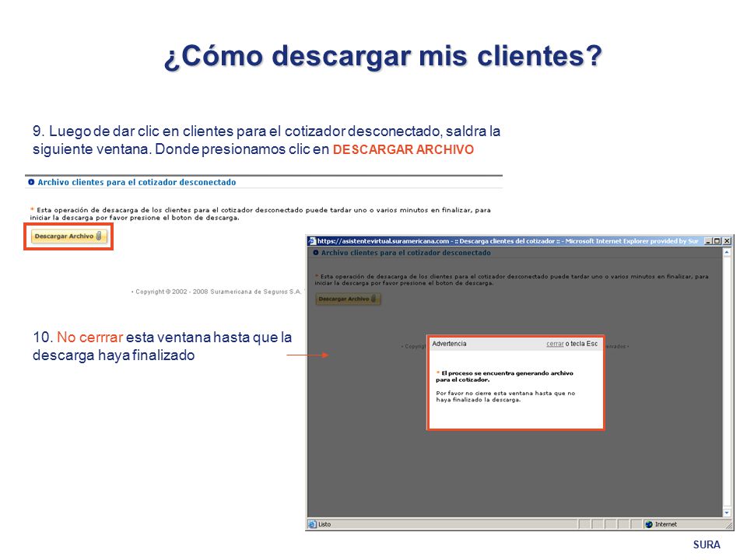Maximize the Internet Explorer window
Screen dimensions: 747x560
[717, 241]
